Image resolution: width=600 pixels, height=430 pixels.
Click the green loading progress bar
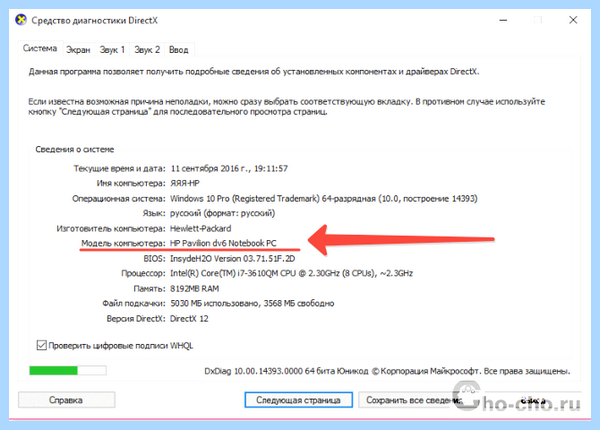pos(68,370)
